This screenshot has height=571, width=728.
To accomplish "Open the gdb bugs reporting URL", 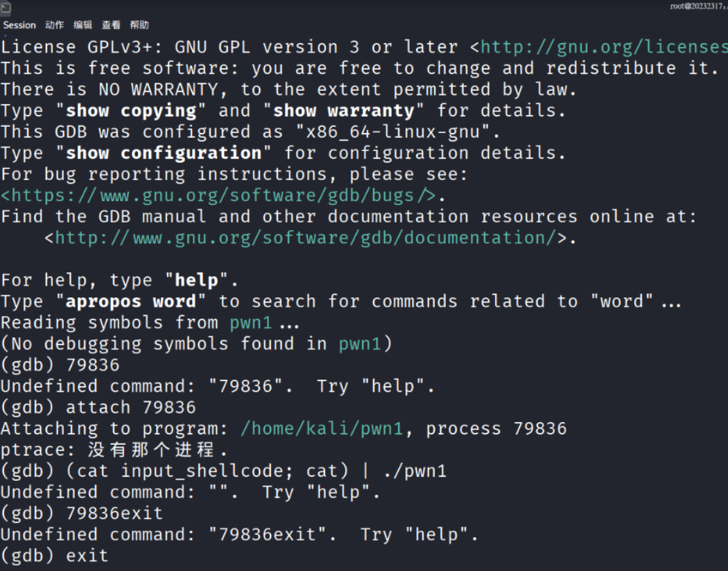I will 218,195.
